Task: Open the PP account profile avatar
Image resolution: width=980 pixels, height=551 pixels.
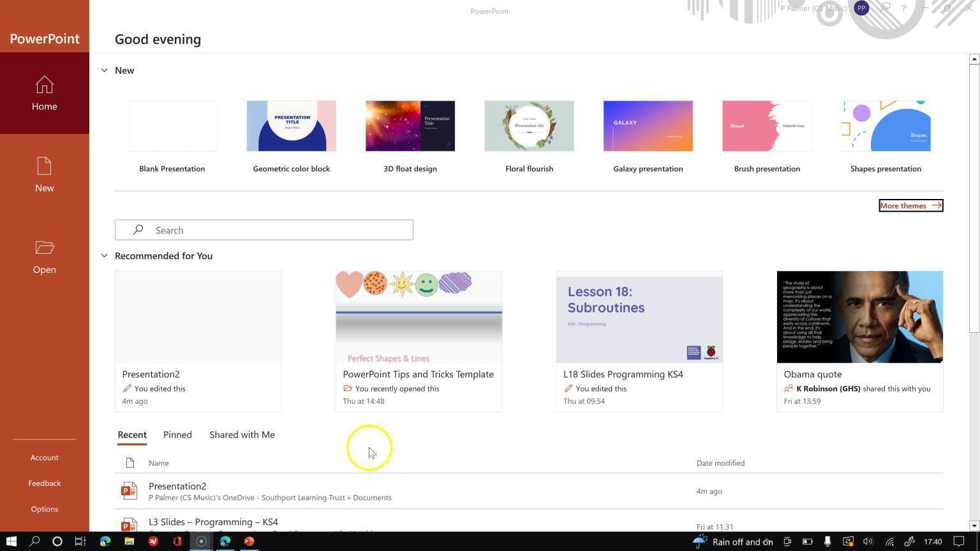Action: tap(861, 8)
